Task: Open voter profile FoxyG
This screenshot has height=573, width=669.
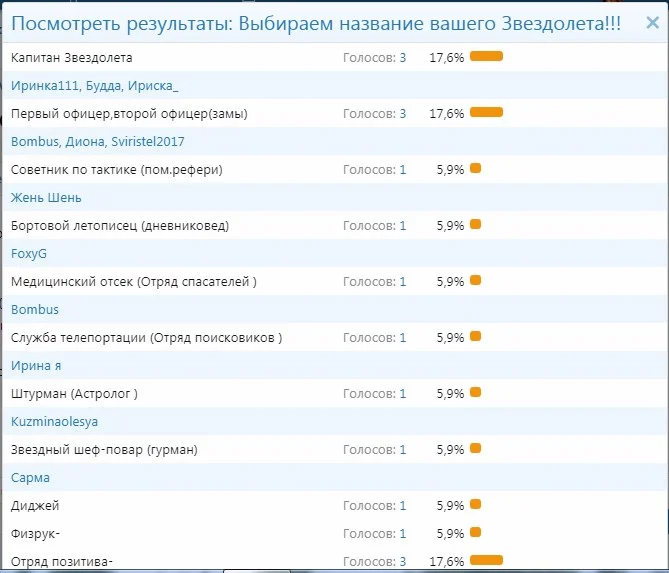Action: pos(29,254)
